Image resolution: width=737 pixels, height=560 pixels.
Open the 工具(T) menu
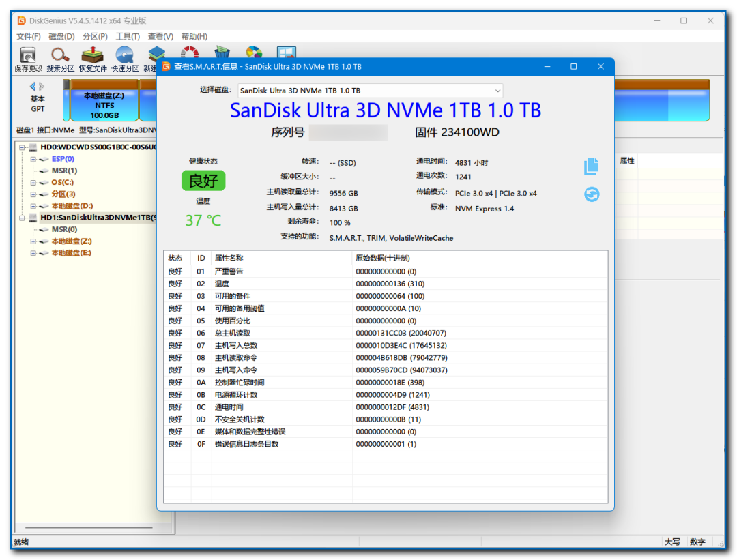pos(128,36)
